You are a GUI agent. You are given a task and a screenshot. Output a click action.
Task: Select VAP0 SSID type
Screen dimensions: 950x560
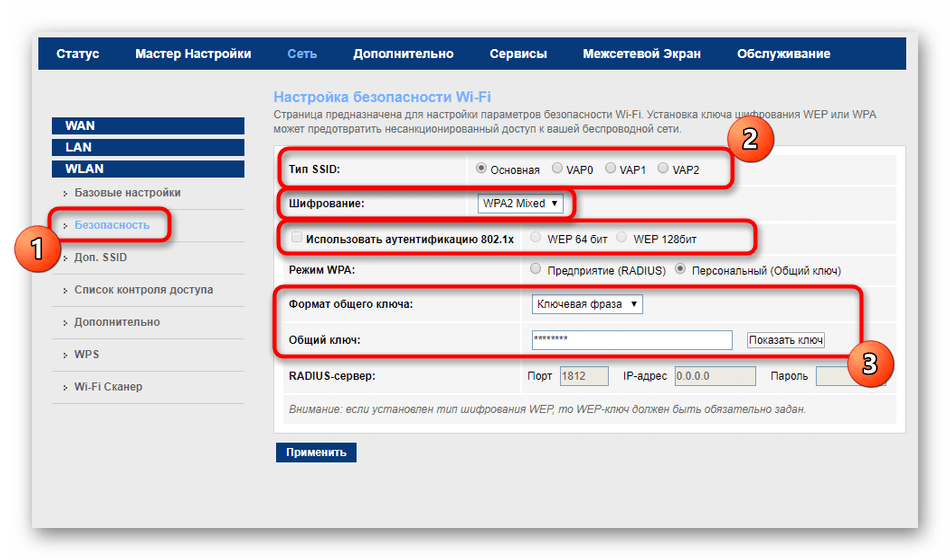tap(557, 168)
